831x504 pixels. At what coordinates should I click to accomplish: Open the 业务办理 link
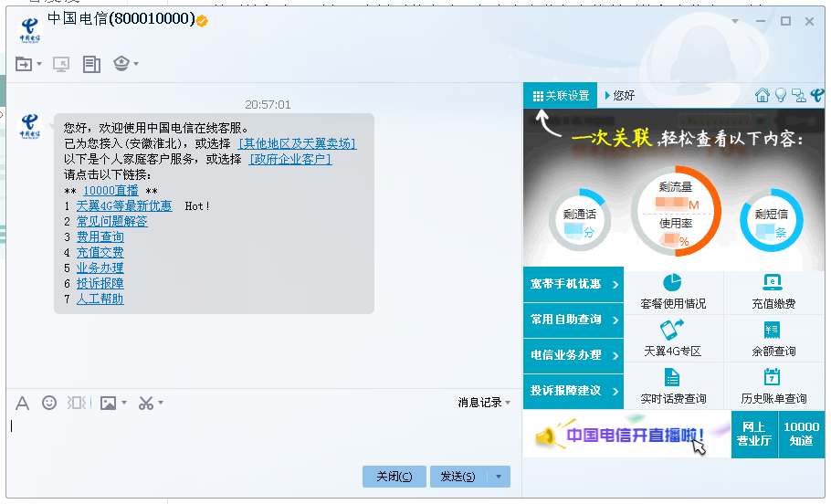100,268
